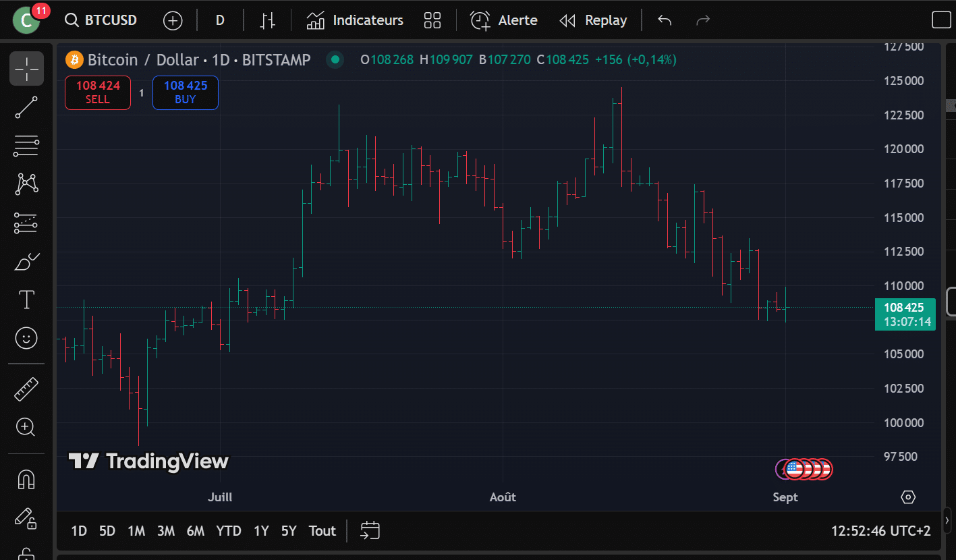
Task: Click the BTCUSD symbol search field
Action: pos(101,20)
